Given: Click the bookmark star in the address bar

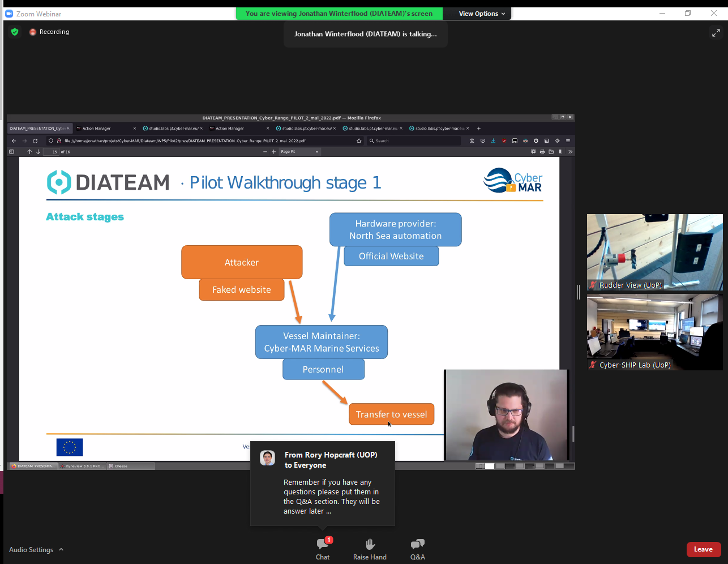Looking at the screenshot, I should click(359, 141).
